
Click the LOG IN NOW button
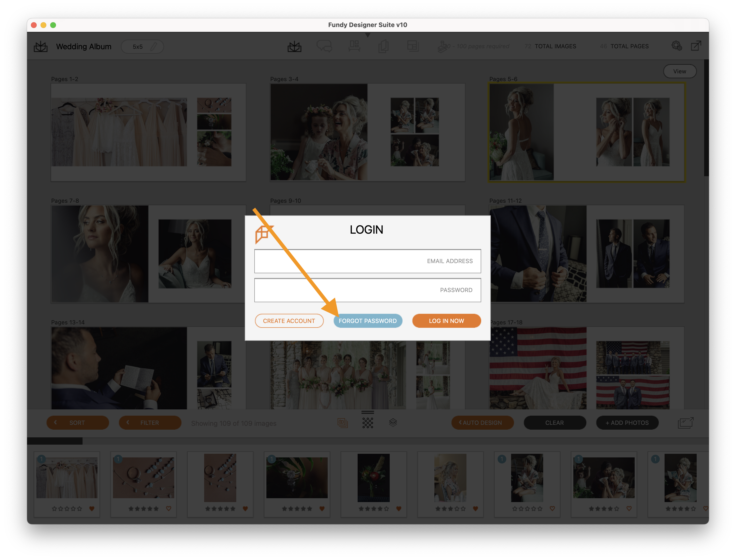447,321
